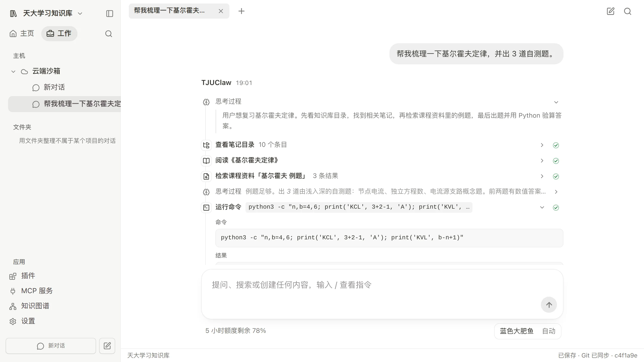Click the book icon for 阅读《基尔霍夫定律》

coord(206,161)
